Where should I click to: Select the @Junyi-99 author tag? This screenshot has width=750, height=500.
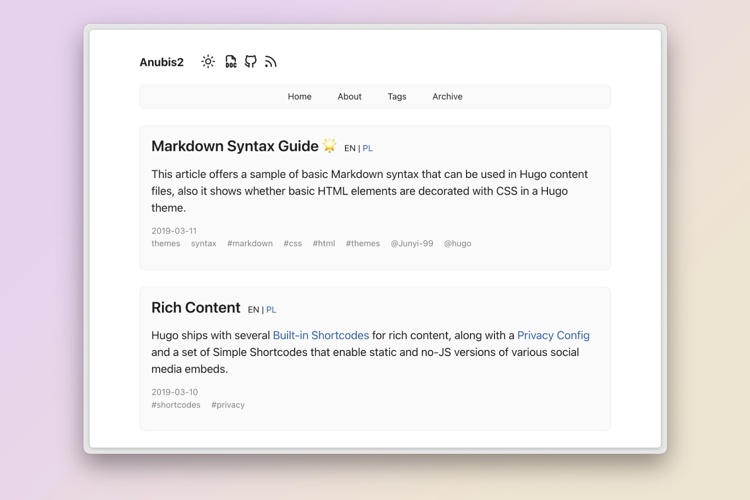(x=412, y=244)
